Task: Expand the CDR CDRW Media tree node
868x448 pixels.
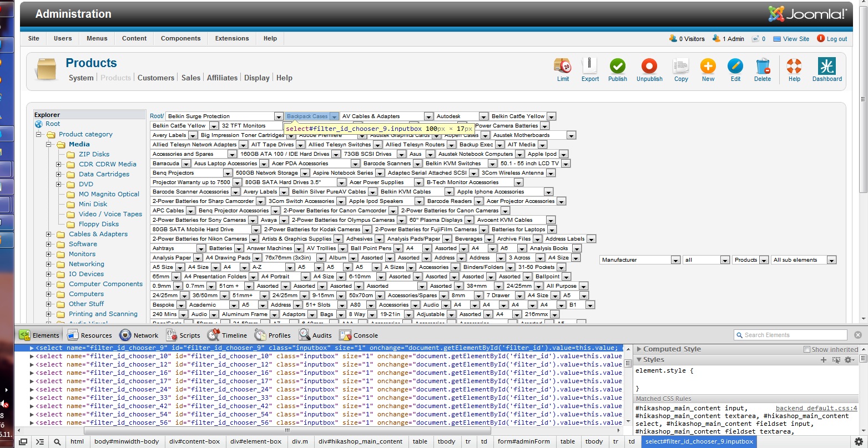Action: pyautogui.click(x=59, y=164)
